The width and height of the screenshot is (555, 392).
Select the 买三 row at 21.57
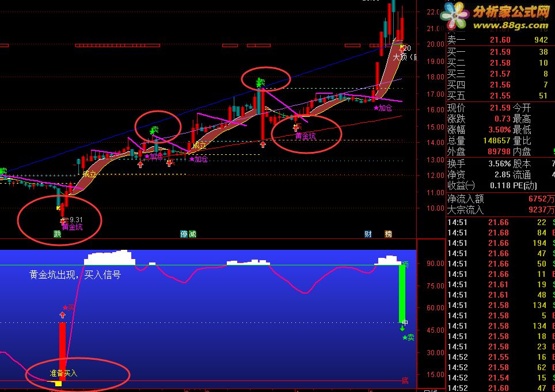coord(499,74)
